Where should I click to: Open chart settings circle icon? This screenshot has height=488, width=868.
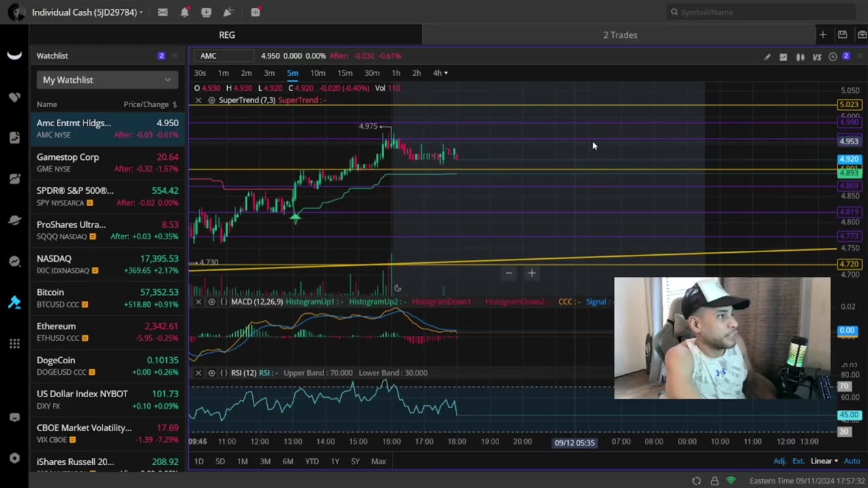pos(833,57)
